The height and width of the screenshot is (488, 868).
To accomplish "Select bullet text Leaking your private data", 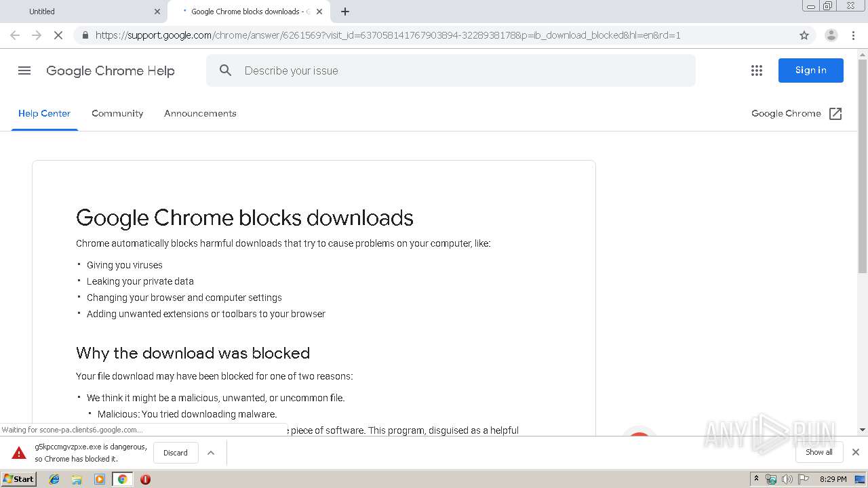I will pos(140,281).
